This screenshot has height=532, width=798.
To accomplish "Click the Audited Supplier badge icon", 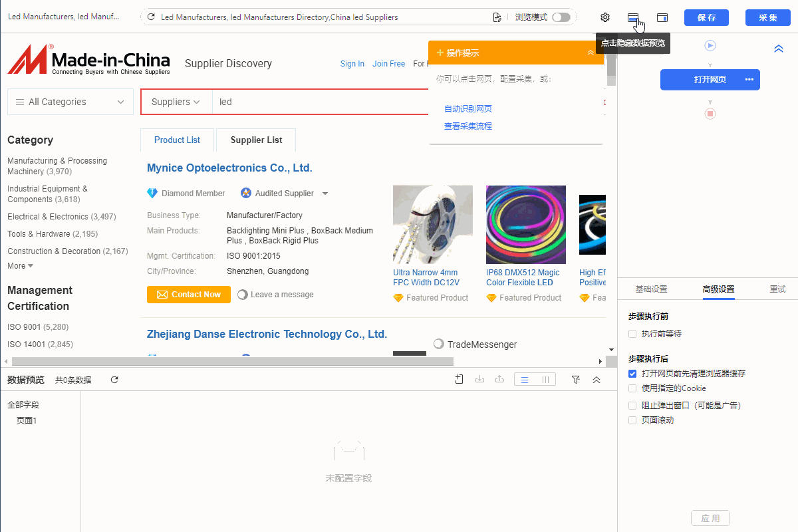I will (x=246, y=194).
